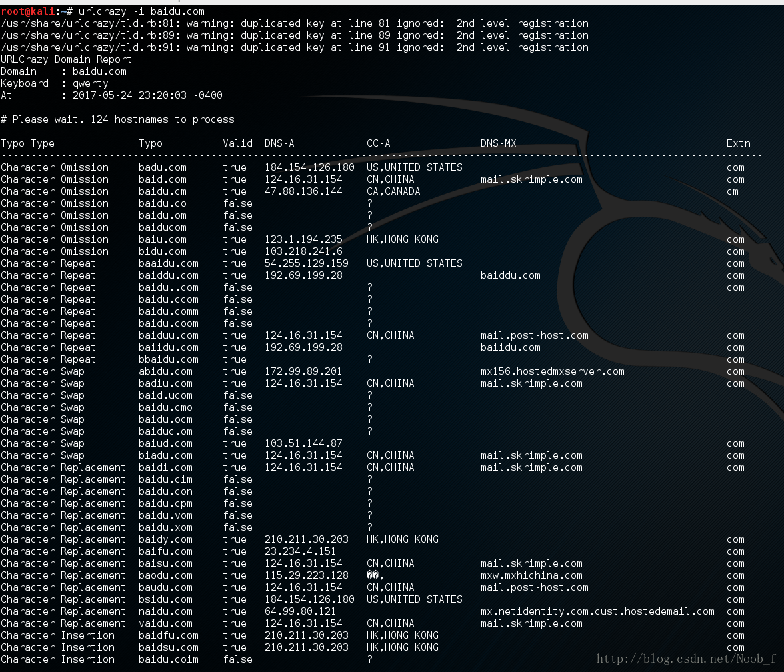
Task: Select the 'DNS-MX' column header
Action: click(498, 143)
